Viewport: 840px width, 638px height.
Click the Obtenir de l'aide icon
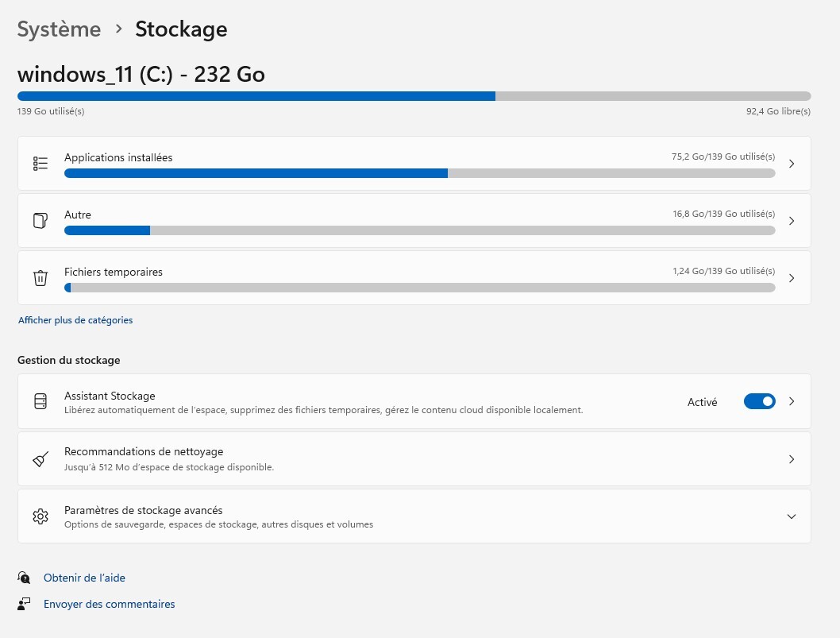(x=25, y=578)
